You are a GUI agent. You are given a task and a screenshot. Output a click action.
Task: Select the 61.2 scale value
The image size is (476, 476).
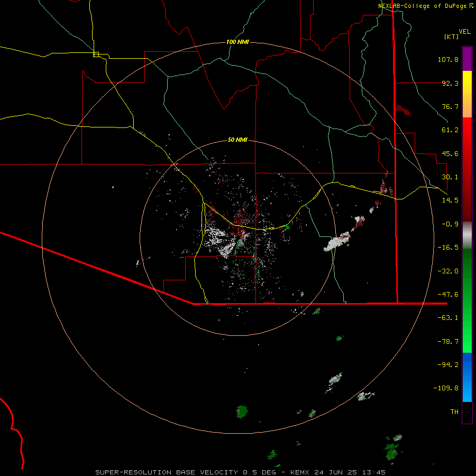[x=450, y=130]
